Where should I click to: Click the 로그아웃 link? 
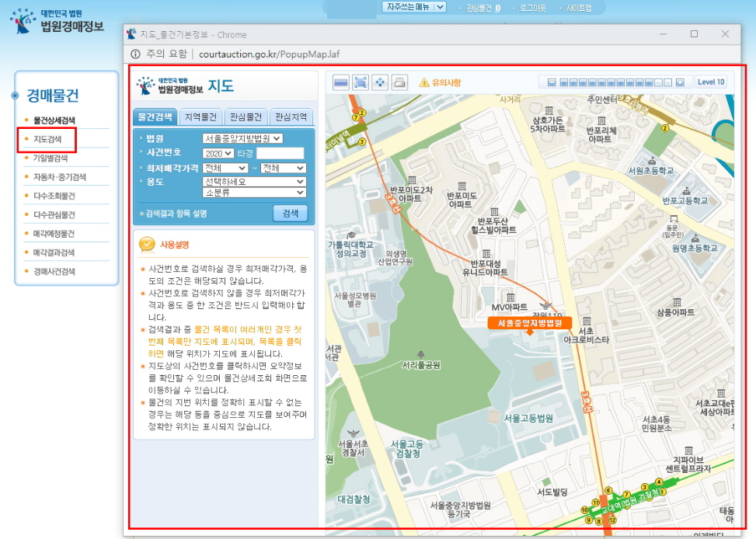(x=532, y=9)
